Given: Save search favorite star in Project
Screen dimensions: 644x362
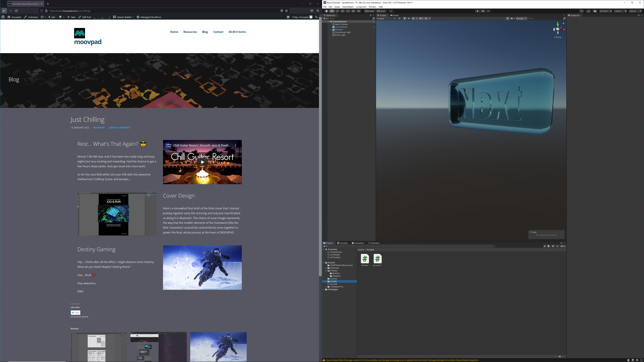Looking at the screenshot, I should coord(557,246).
